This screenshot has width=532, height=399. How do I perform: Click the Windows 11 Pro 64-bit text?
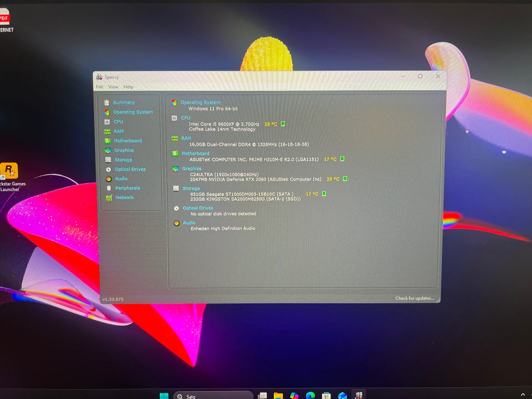[213, 109]
